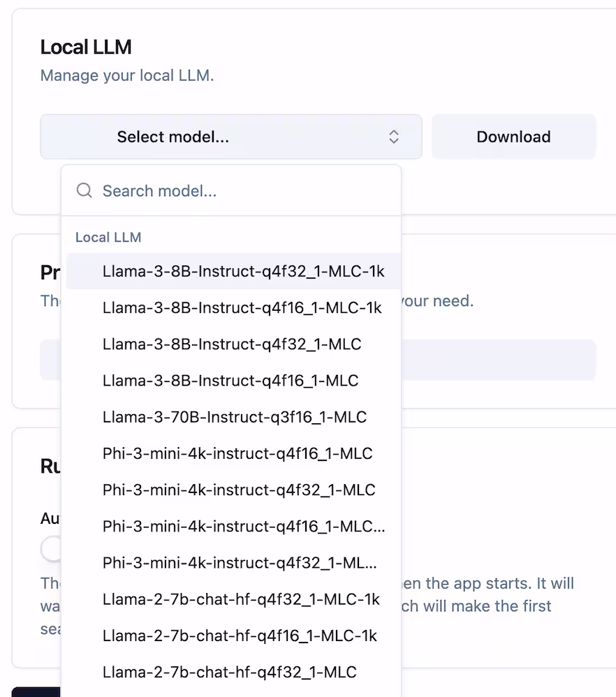Select truncated Phi-3-mini-4k-instruct-q4f16_1-MLC... entry
Screen dimensions: 616x697
(x=234, y=527)
